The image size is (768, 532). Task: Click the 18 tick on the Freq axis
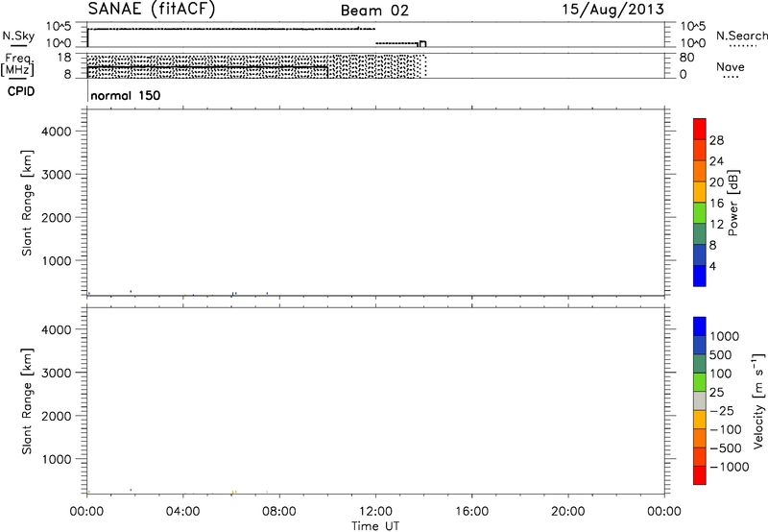pos(64,58)
